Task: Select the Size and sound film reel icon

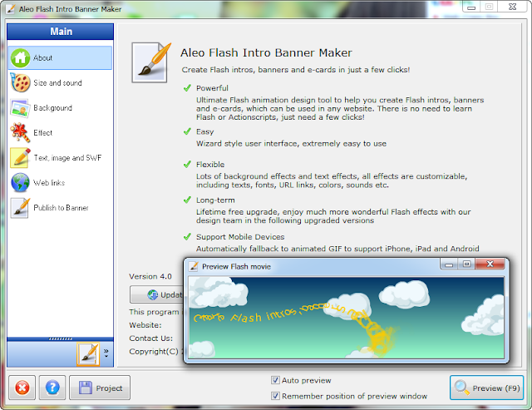Action: 20,83
